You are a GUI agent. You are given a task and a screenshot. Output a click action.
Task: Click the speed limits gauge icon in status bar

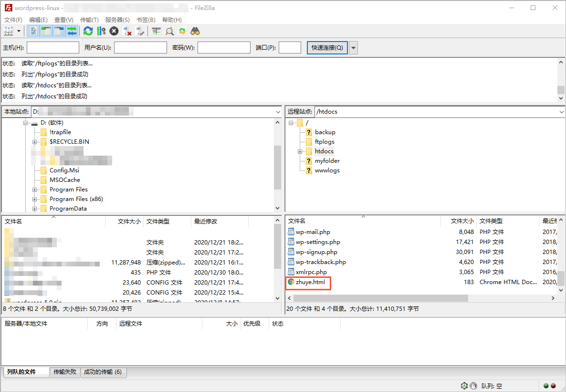[473, 386]
